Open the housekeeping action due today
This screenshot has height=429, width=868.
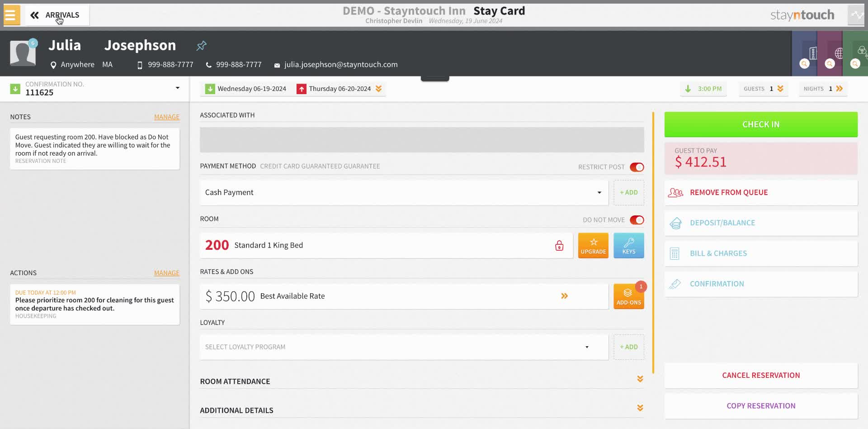tap(95, 305)
